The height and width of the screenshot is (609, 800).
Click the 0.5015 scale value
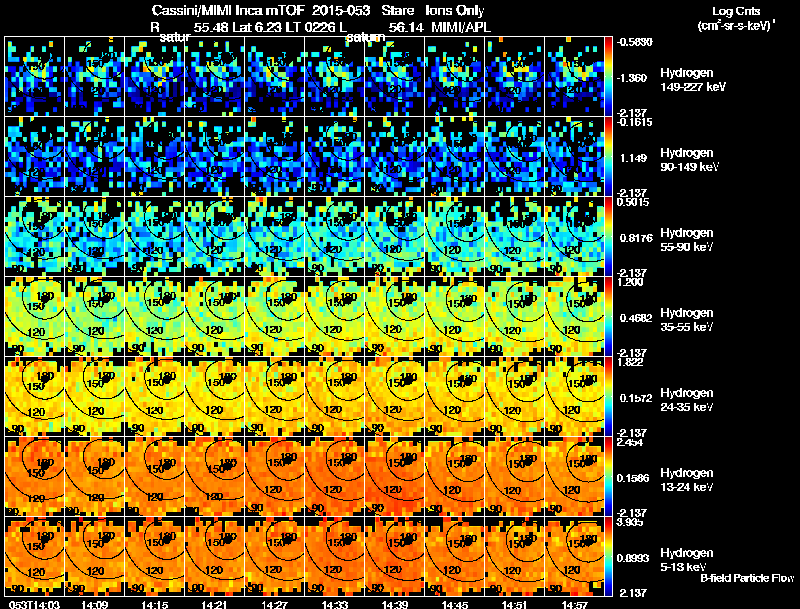(633, 202)
